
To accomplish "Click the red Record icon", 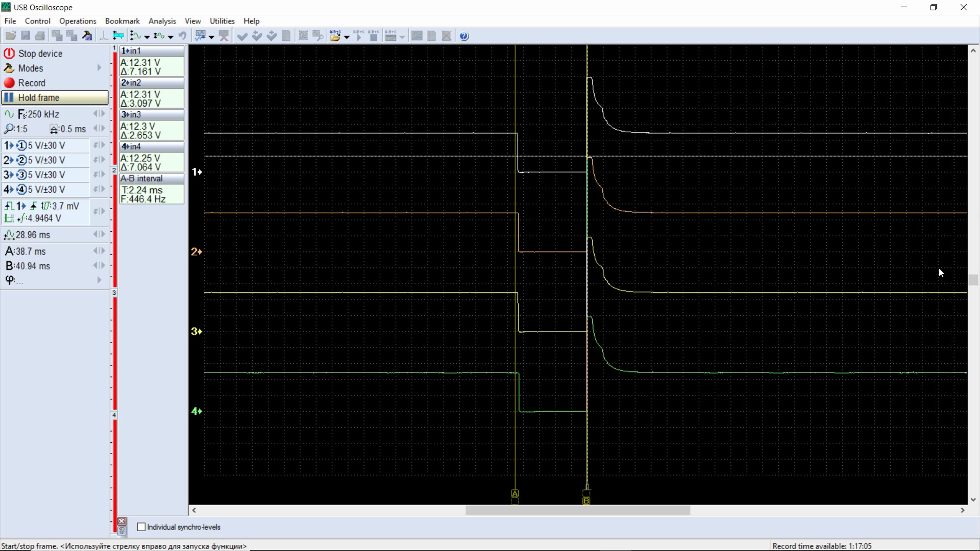I will click(9, 83).
